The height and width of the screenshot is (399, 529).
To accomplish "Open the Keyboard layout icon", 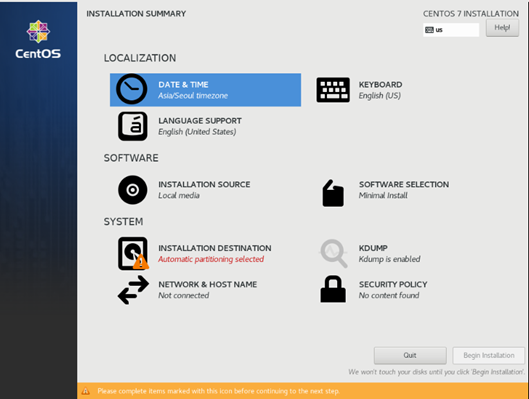I will coord(333,90).
